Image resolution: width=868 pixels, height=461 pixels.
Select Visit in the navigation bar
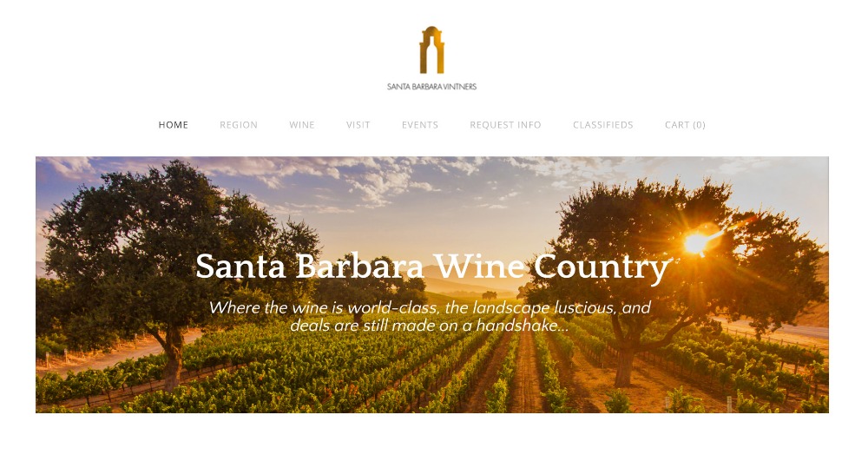[358, 125]
